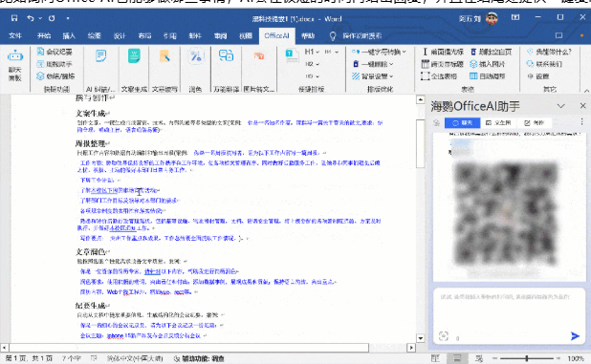Switch to the OfficeAI ribbon tab
591x364 pixels.
276,35
